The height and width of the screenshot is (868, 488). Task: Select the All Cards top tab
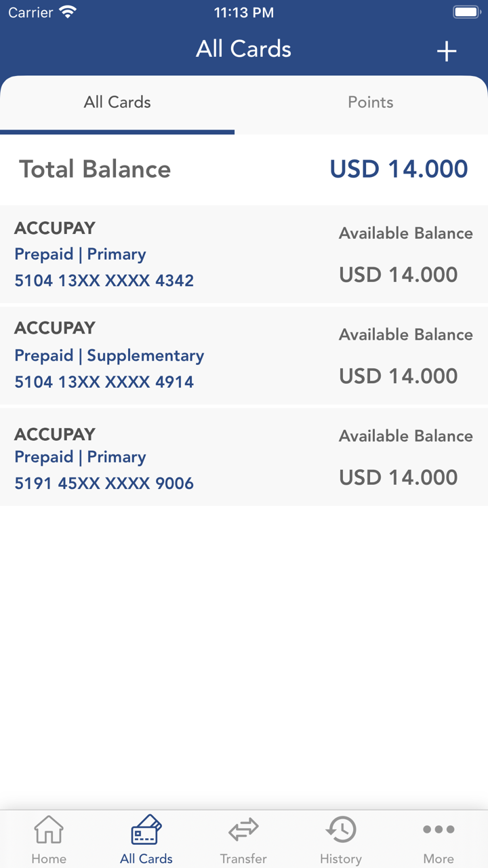pyautogui.click(x=117, y=102)
